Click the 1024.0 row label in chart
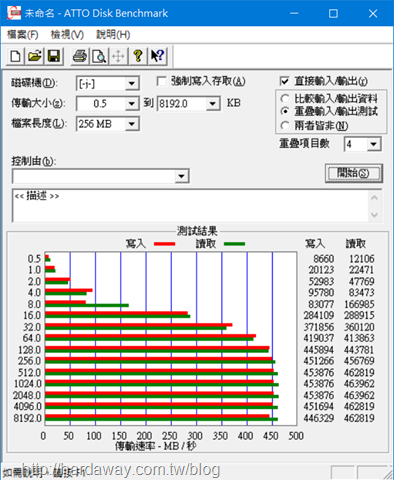 (x=28, y=384)
